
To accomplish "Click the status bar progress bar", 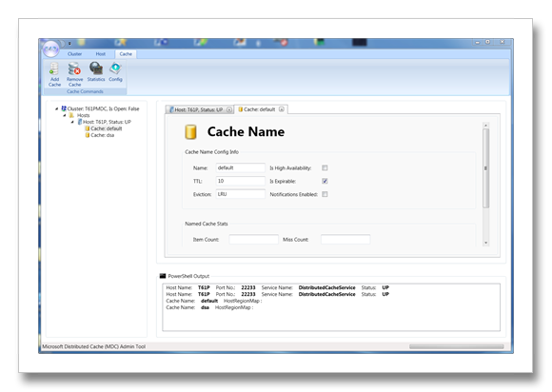I will 456,346.
